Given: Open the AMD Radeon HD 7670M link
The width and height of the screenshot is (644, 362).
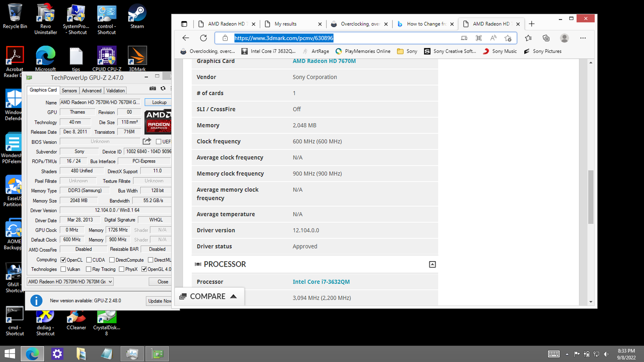Looking at the screenshot, I should click(324, 61).
